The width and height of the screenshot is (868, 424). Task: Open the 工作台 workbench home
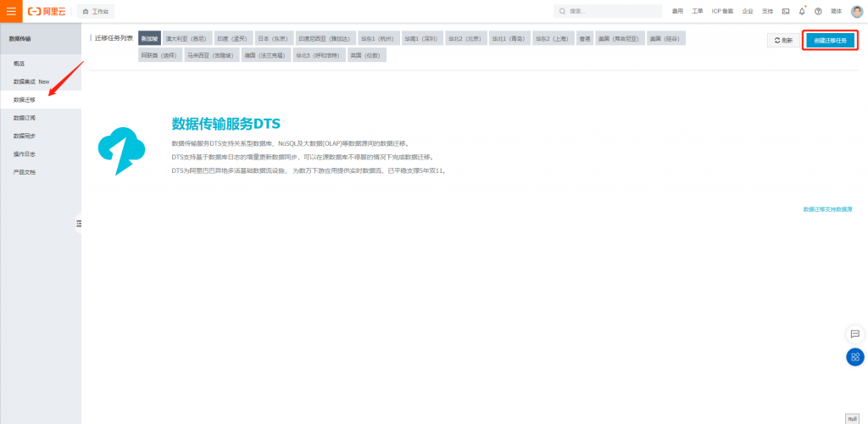coord(96,11)
